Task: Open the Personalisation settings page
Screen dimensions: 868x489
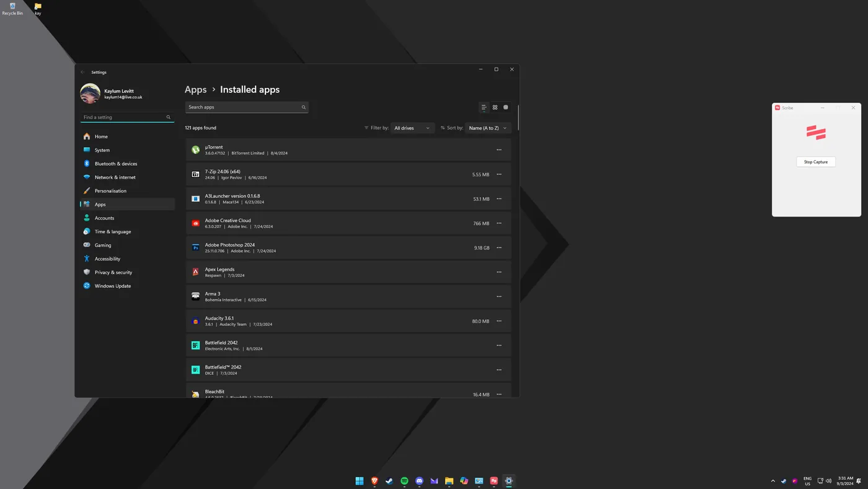Action: click(127, 191)
